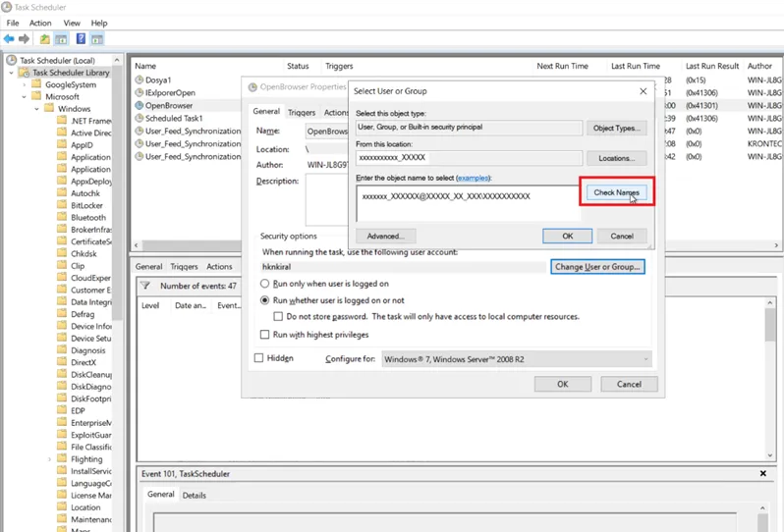Expand the GoogleSystem tree node
This screenshot has height=532, width=784.
pos(24,85)
